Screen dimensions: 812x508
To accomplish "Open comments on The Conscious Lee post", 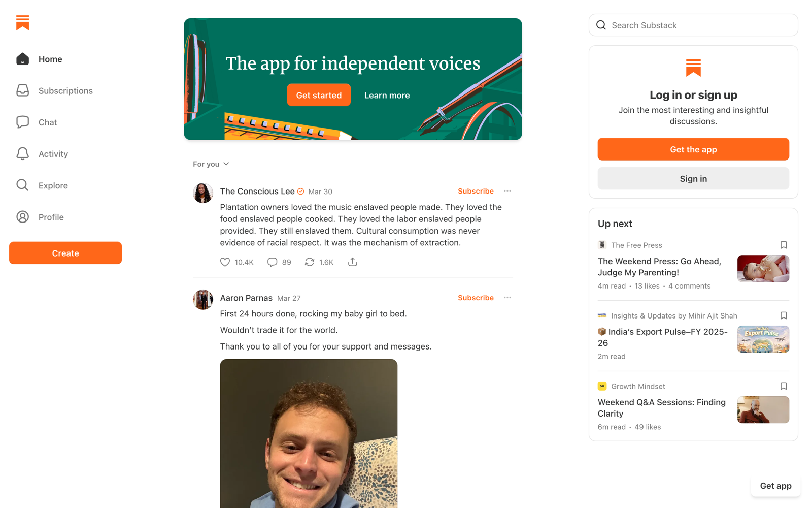I will click(273, 262).
